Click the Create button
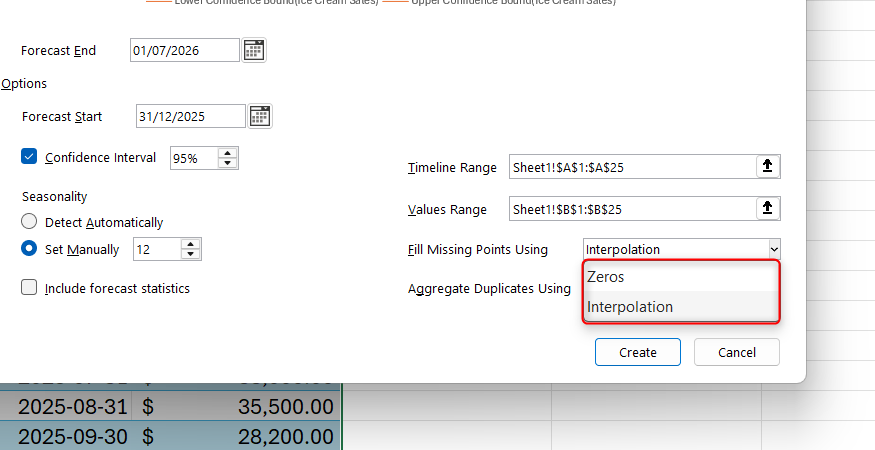Screen dimensions: 875x450 [x=638, y=352]
